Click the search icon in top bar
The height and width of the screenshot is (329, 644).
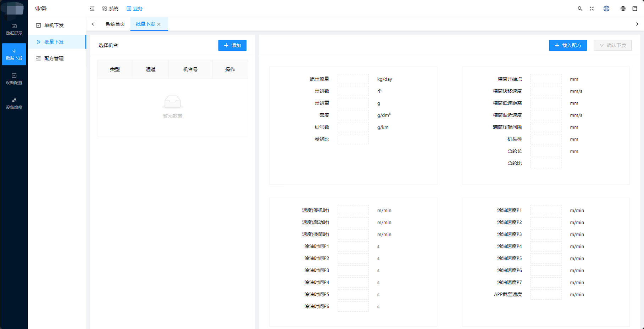[x=580, y=8]
